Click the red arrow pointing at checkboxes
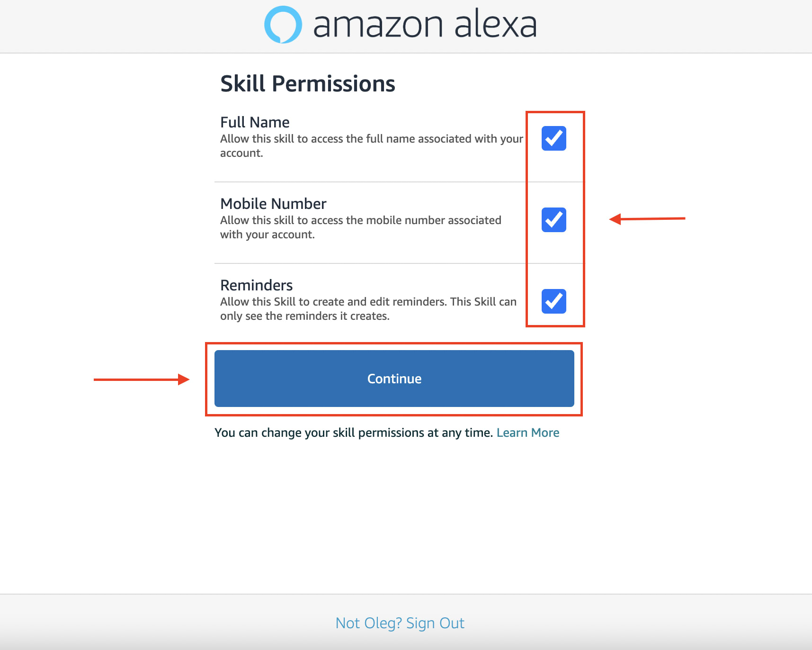The image size is (812, 650). coord(647,219)
